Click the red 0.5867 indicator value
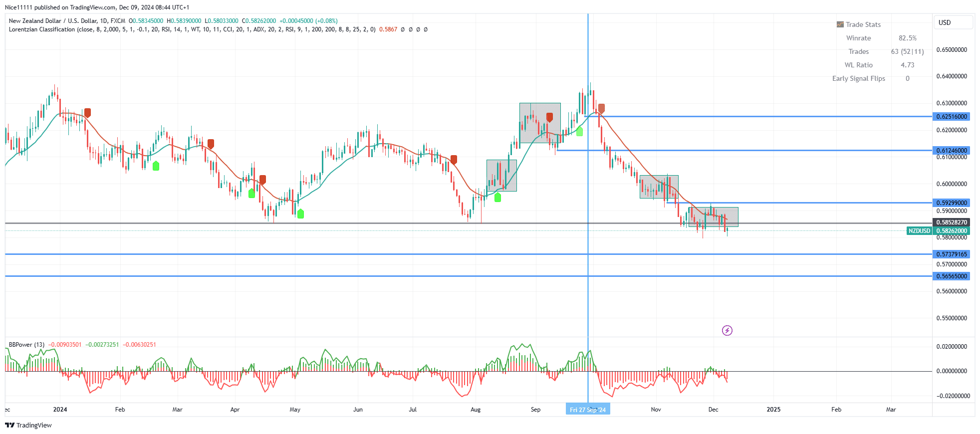This screenshot has height=434, width=980. 388,29
